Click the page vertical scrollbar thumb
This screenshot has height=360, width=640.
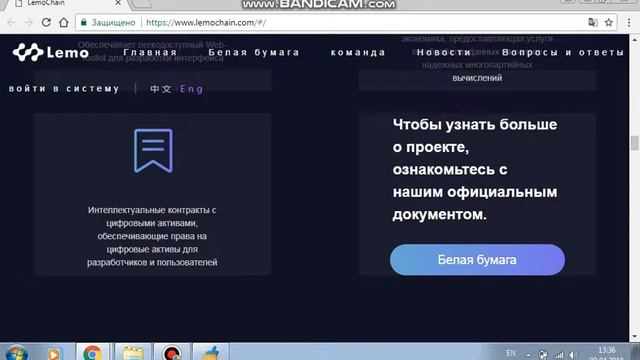tap(634, 143)
